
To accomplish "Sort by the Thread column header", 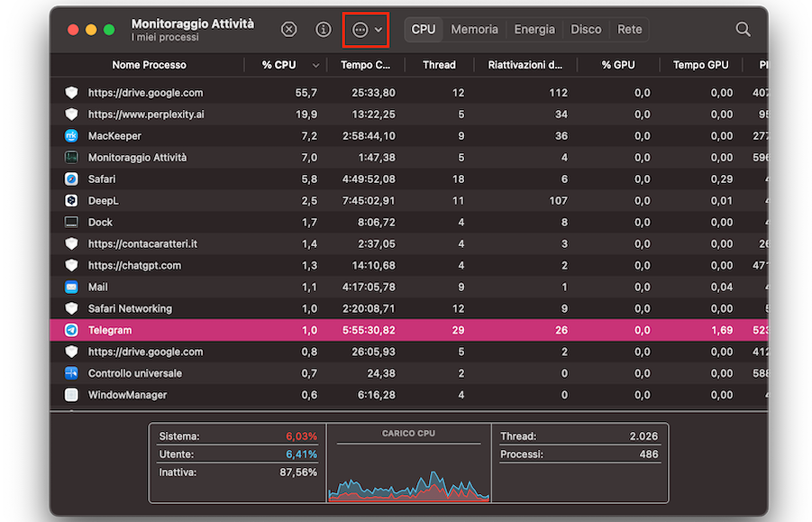I will (x=439, y=65).
